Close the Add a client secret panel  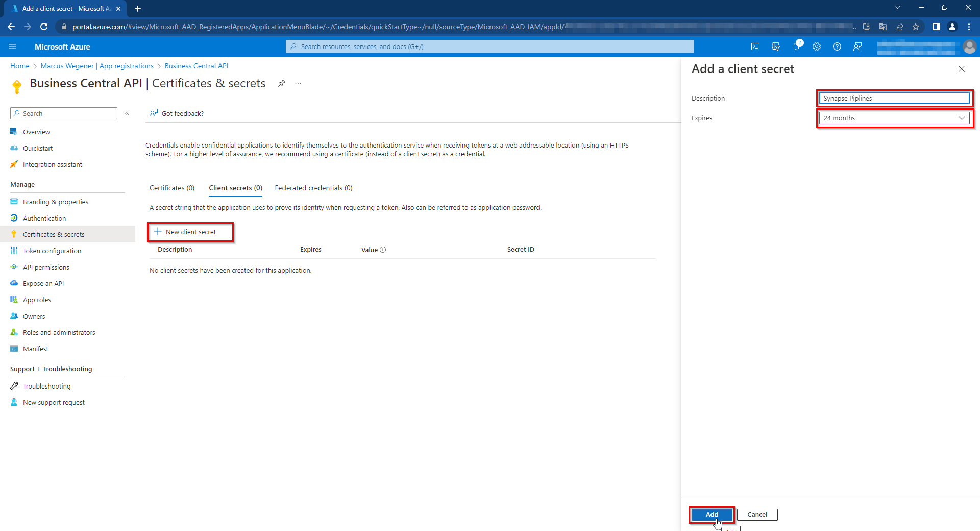click(x=962, y=69)
